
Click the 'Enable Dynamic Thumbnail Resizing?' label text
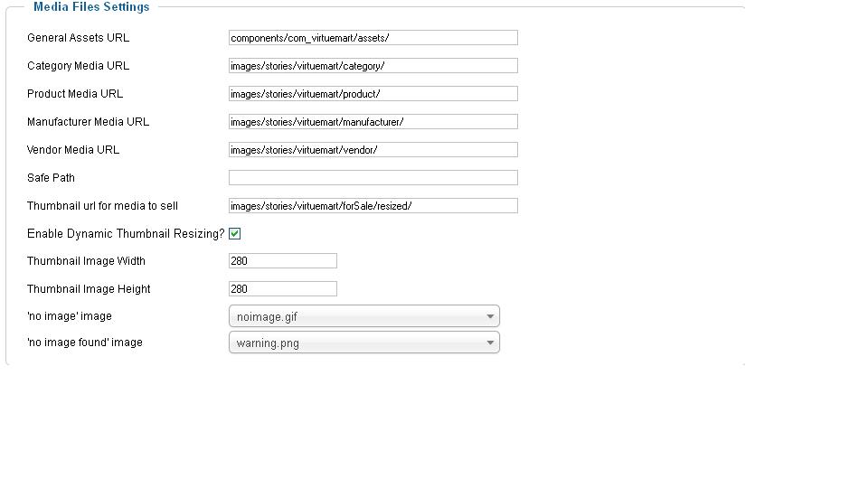tap(126, 233)
